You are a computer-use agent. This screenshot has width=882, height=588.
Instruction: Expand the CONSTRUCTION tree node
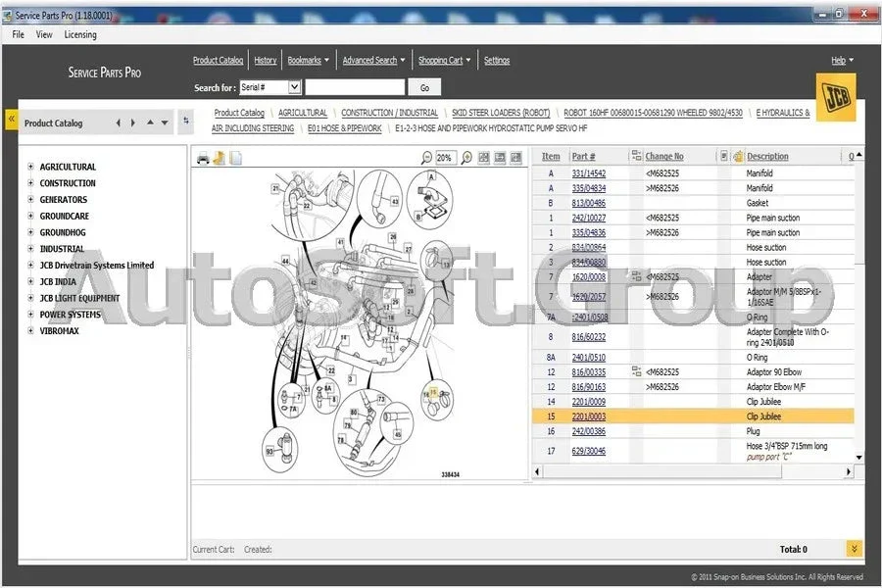coord(31,183)
